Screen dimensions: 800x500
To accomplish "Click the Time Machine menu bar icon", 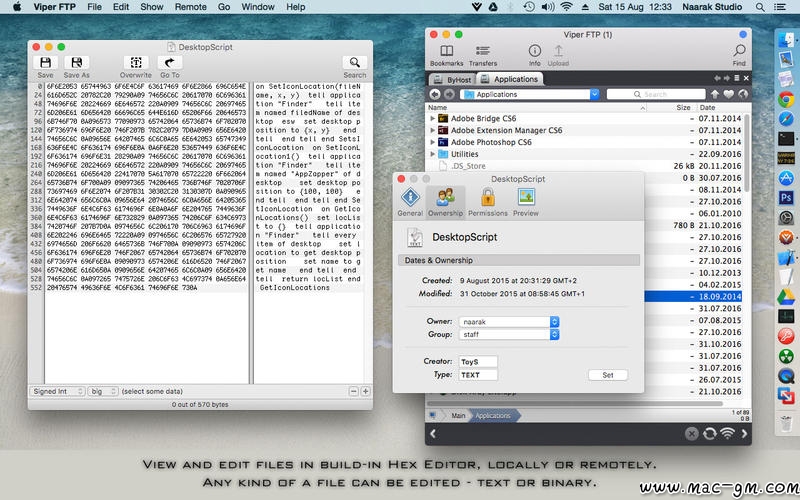I will [x=529, y=7].
